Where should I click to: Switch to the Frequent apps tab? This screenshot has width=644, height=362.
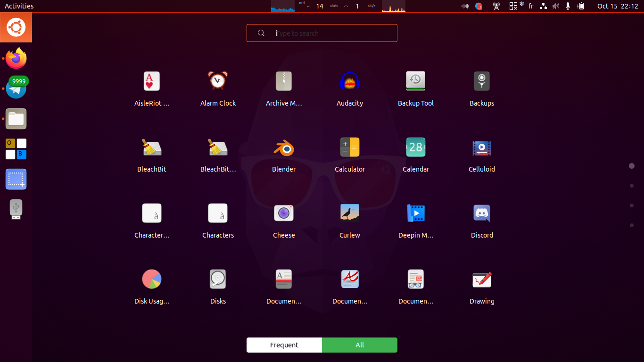coord(284,345)
